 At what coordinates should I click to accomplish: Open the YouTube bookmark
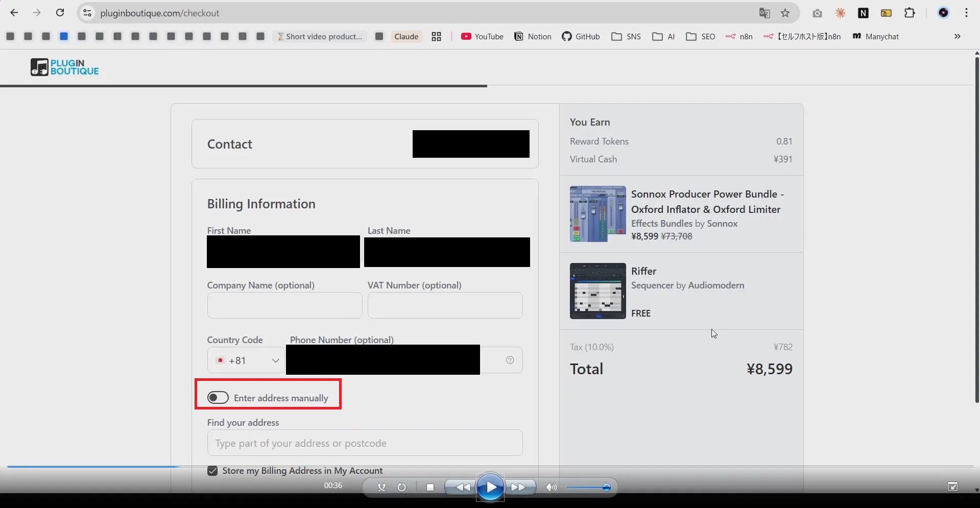pos(482,36)
